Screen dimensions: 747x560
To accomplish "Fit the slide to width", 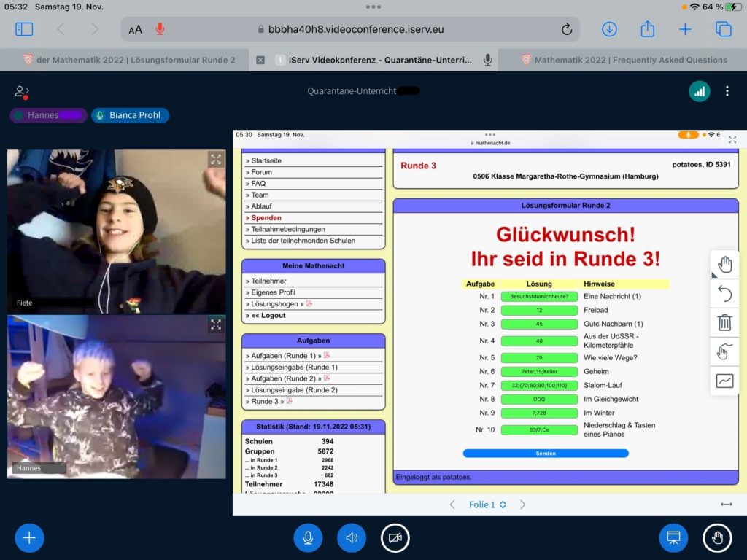I will tap(726, 505).
